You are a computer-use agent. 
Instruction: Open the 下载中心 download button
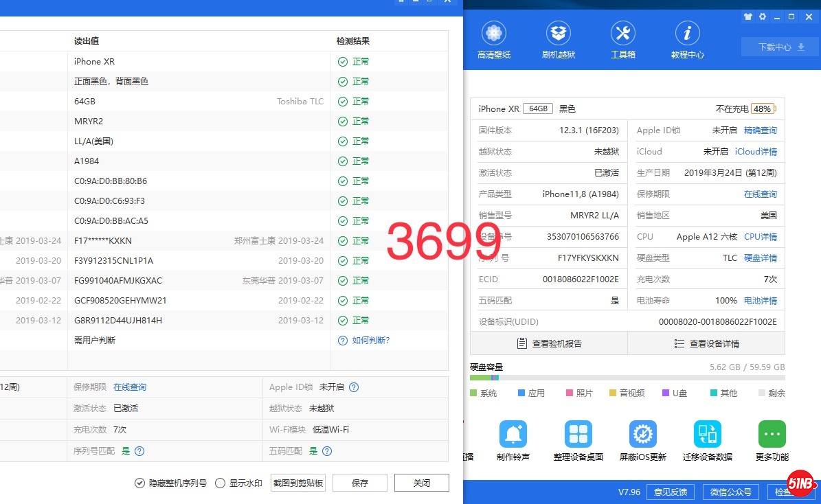[780, 47]
